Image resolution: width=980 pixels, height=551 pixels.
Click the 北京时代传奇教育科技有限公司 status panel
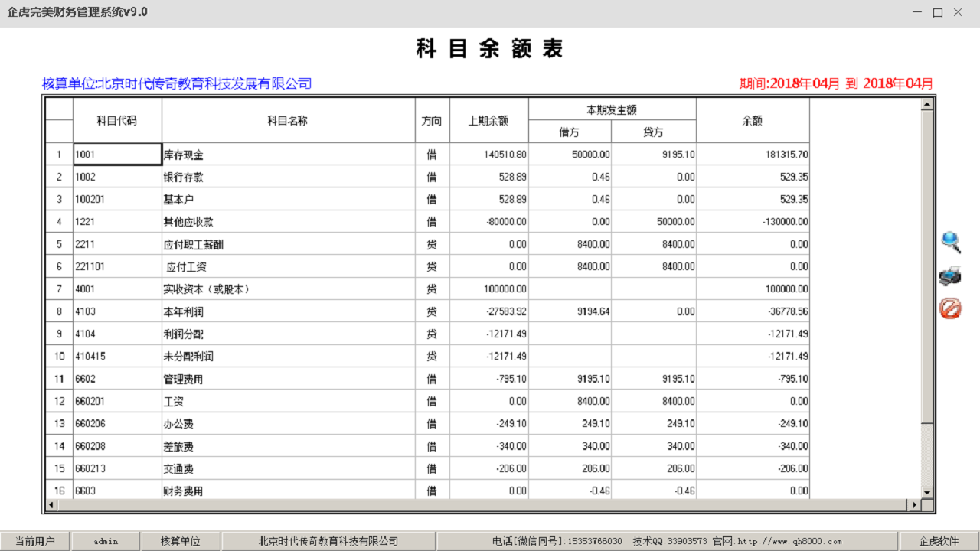click(328, 540)
